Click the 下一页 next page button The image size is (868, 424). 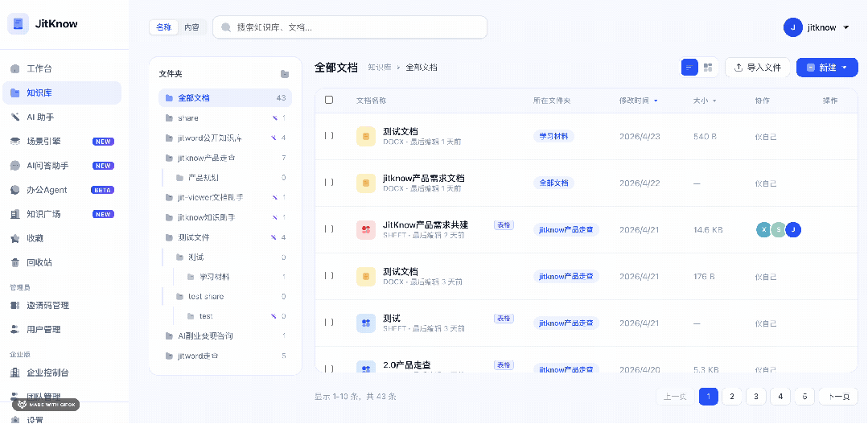click(839, 397)
